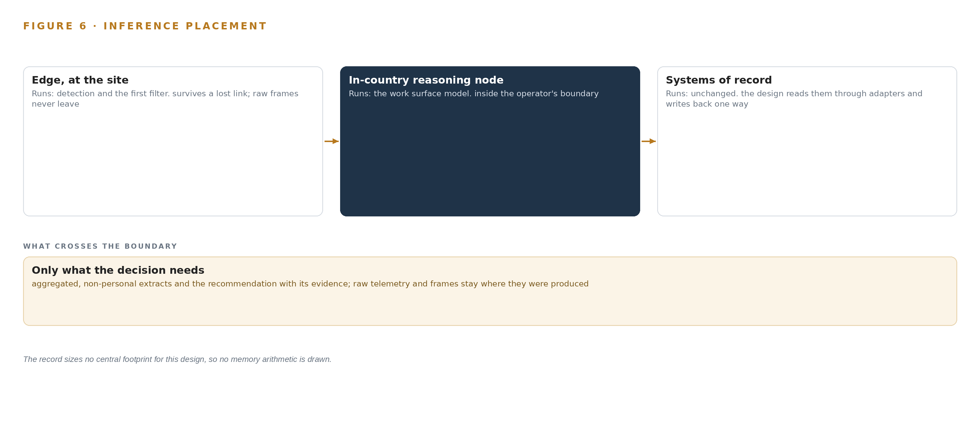This screenshot has height=438, width=980.
Task: Click the 'aggregated, non-personal extracts' sentence
Action: coord(310,284)
